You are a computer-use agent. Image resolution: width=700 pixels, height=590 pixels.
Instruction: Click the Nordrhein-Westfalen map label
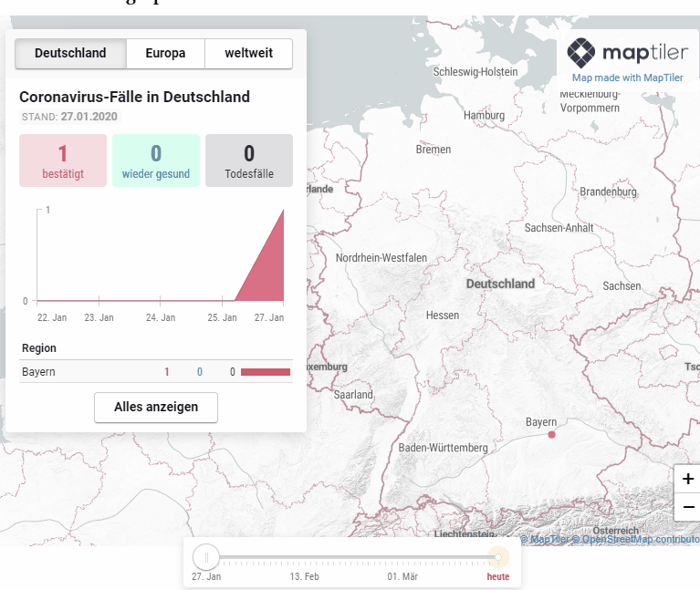pyautogui.click(x=381, y=258)
